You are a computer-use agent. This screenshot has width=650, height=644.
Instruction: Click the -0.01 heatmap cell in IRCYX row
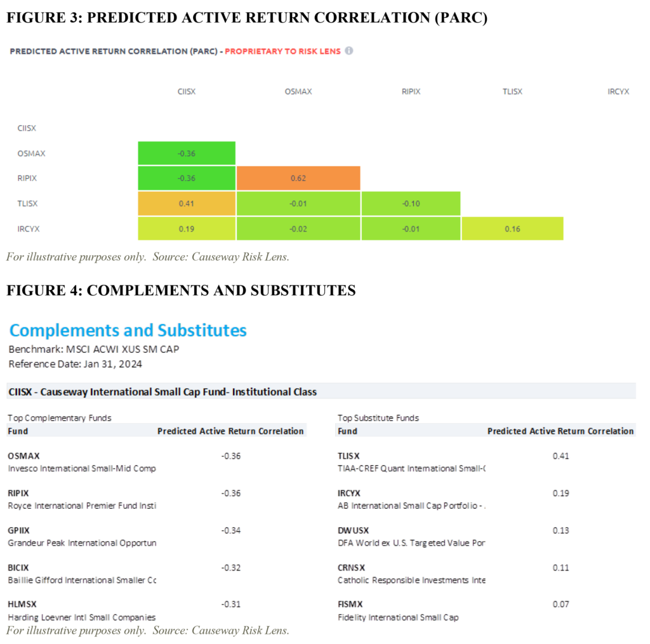pos(411,229)
